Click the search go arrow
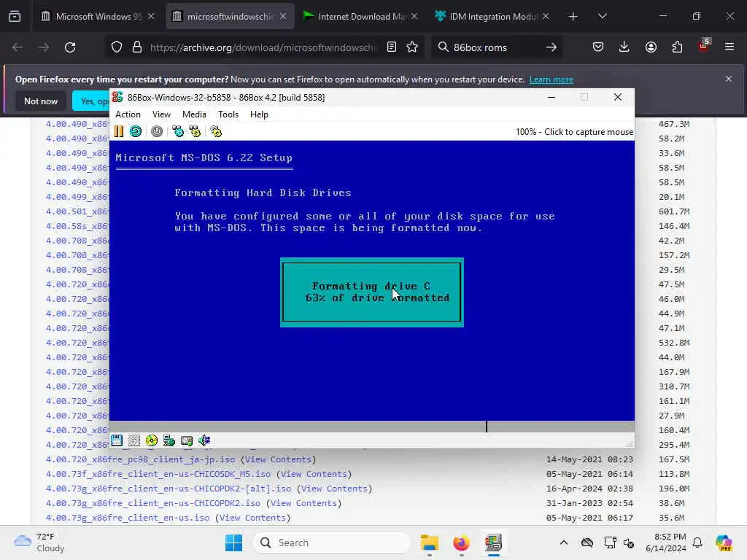This screenshot has height=560, width=747. [x=551, y=47]
